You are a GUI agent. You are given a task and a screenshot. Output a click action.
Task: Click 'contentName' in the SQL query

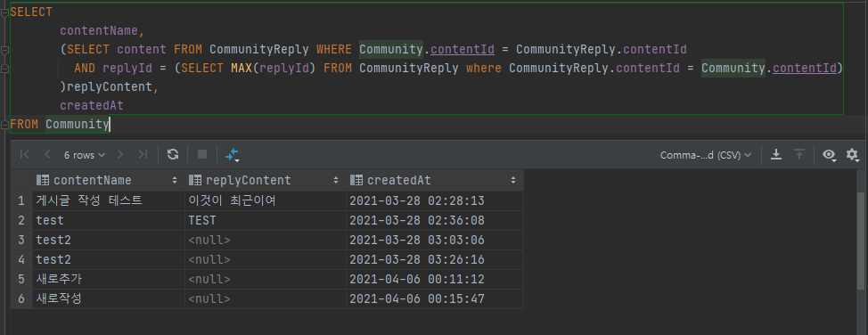click(99, 30)
